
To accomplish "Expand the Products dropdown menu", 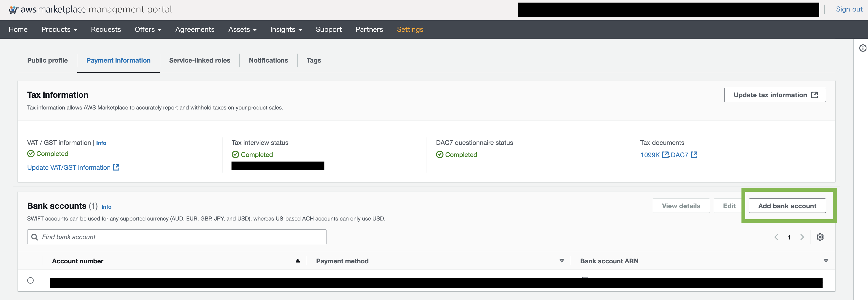I will click(59, 30).
